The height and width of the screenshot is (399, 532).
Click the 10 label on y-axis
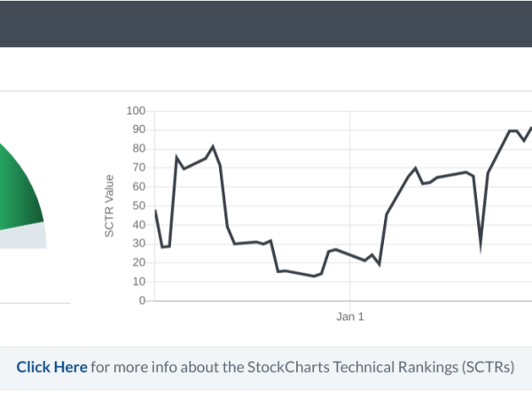point(137,281)
